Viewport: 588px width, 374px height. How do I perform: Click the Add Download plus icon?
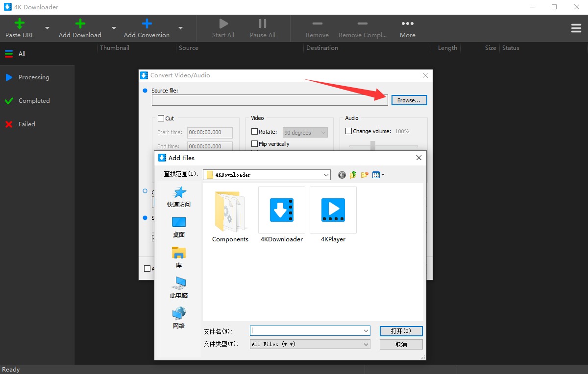(80, 23)
